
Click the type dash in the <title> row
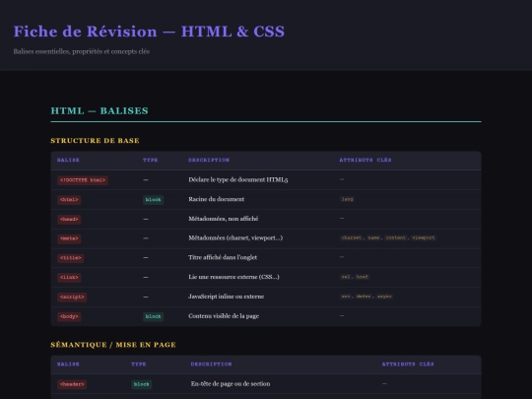pyautogui.click(x=146, y=257)
